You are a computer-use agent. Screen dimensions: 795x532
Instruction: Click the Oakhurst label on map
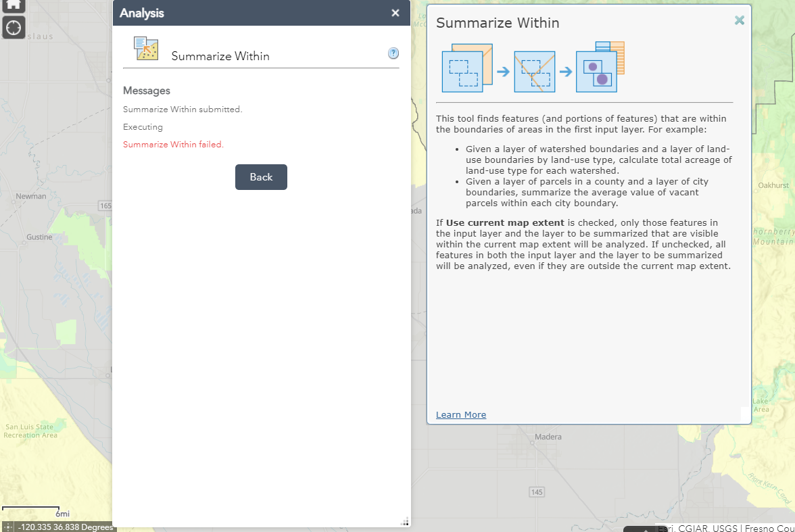pyautogui.click(x=773, y=185)
